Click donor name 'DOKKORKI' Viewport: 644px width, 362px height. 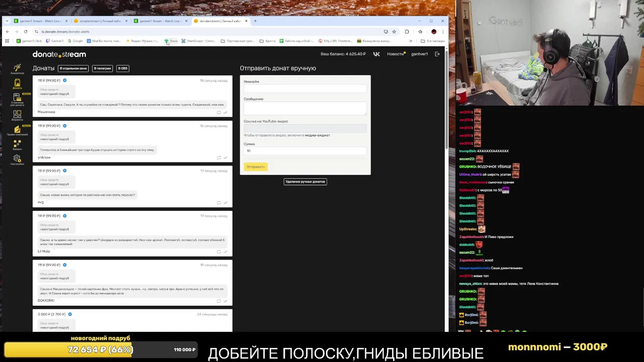[x=46, y=301]
